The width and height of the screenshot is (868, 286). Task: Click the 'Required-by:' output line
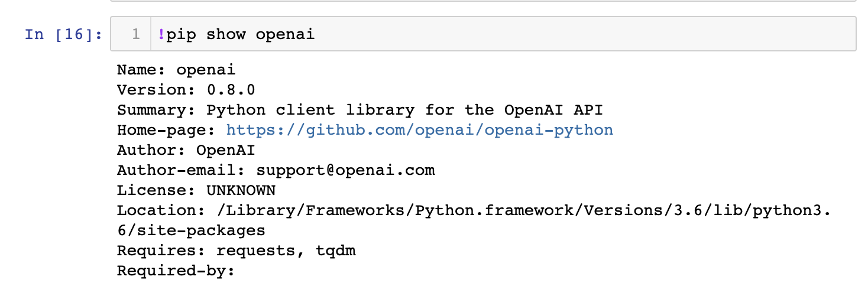pos(176,271)
